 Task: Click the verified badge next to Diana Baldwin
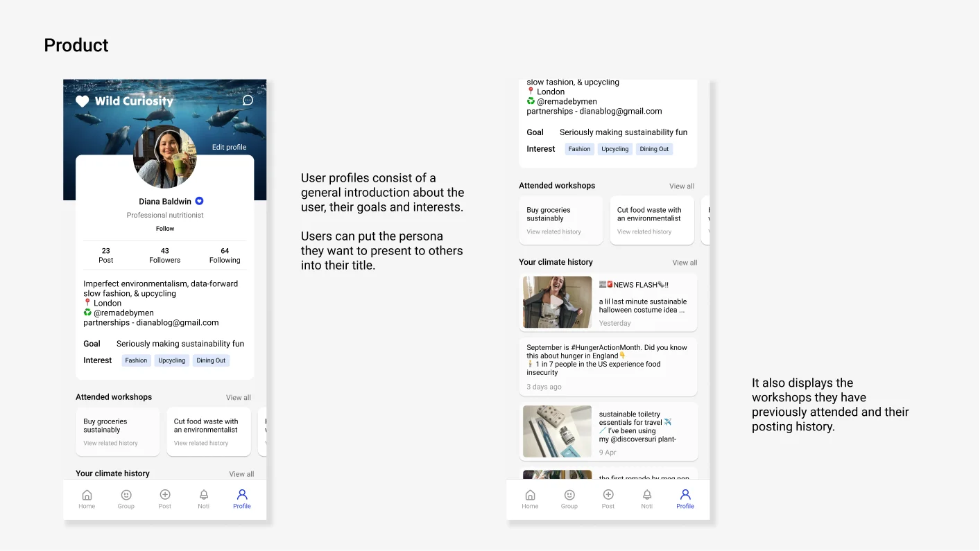click(199, 201)
